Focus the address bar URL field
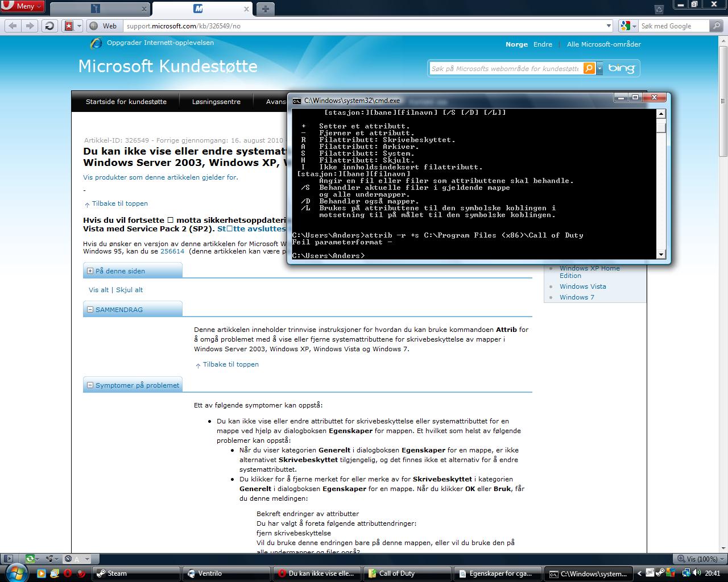Viewport: 728px width, 582px height. pos(364,26)
